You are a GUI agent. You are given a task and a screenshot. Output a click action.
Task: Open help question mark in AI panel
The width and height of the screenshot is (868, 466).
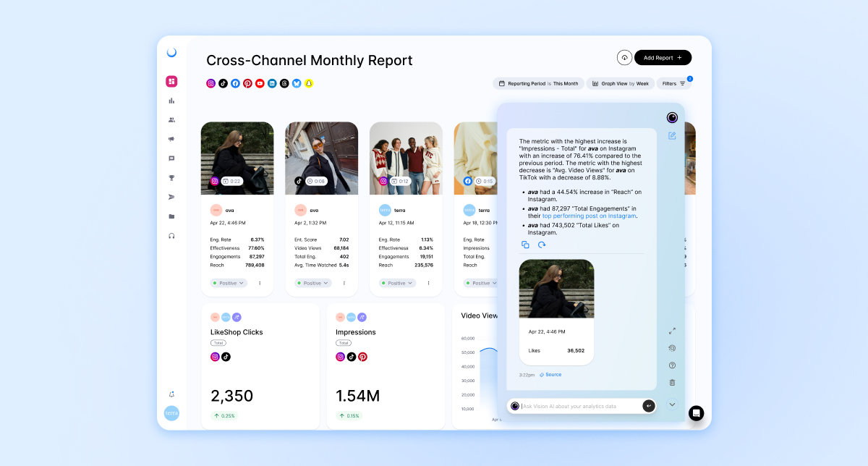point(672,365)
